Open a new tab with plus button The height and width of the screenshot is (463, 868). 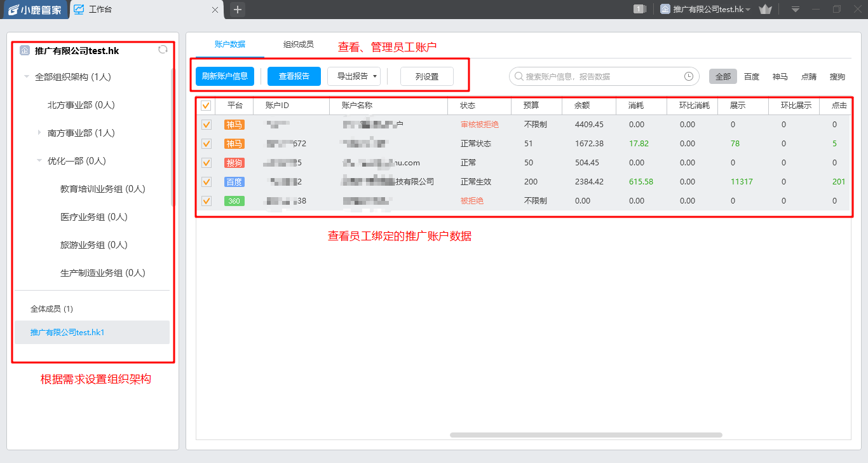(238, 10)
